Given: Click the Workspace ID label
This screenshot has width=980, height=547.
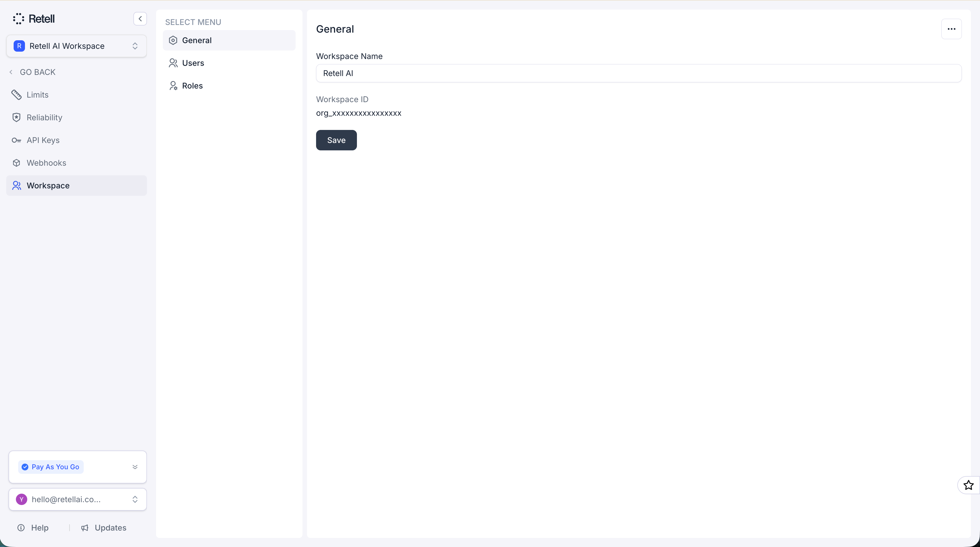Looking at the screenshot, I should [342, 99].
